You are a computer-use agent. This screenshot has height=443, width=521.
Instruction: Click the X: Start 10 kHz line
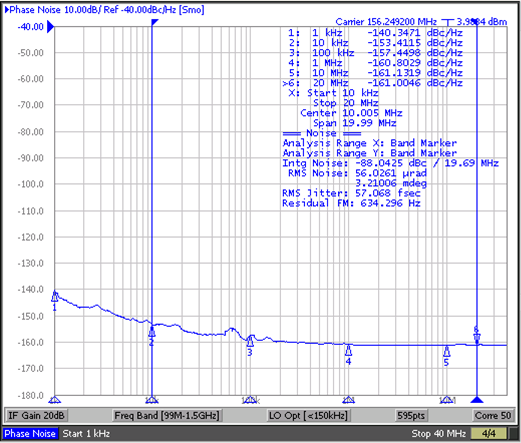tap(333, 93)
